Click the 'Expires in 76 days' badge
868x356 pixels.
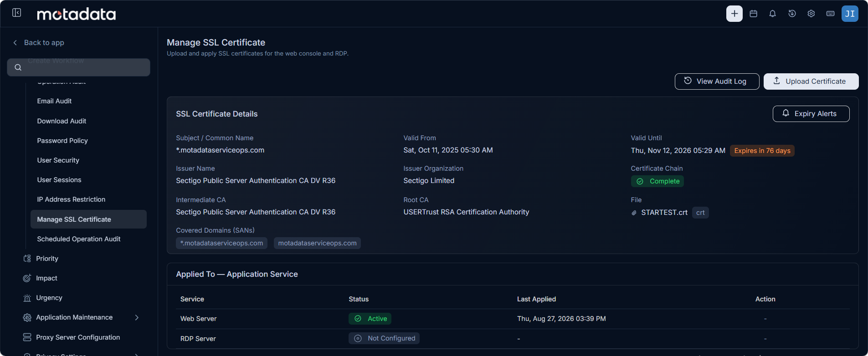(x=762, y=151)
